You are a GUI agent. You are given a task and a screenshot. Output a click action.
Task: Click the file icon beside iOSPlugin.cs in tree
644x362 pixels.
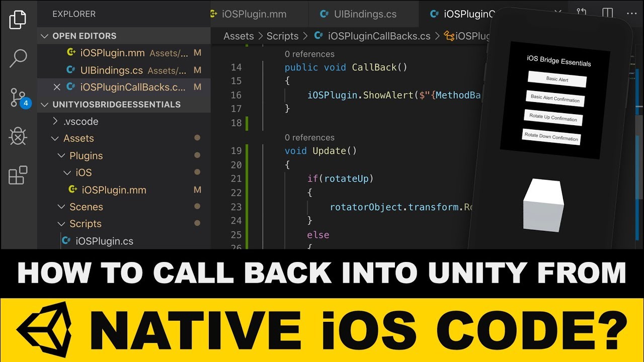tap(66, 241)
